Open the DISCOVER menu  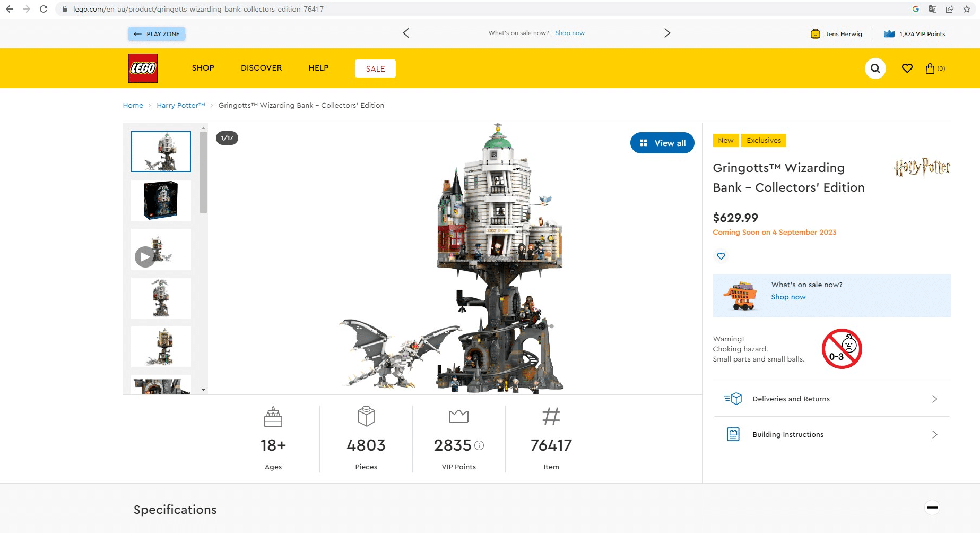[261, 68]
